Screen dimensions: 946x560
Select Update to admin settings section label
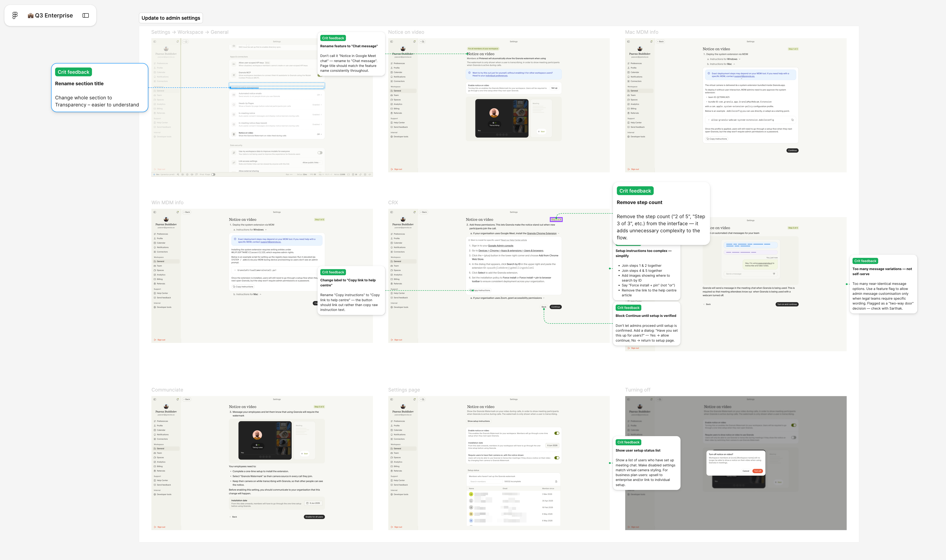[171, 18]
